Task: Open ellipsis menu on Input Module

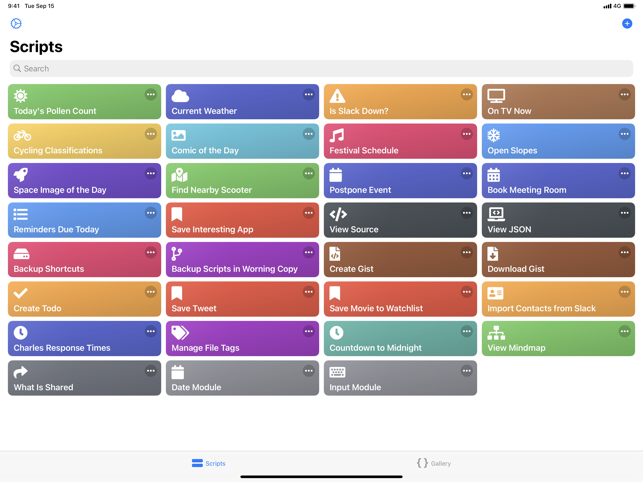Action: [466, 371]
